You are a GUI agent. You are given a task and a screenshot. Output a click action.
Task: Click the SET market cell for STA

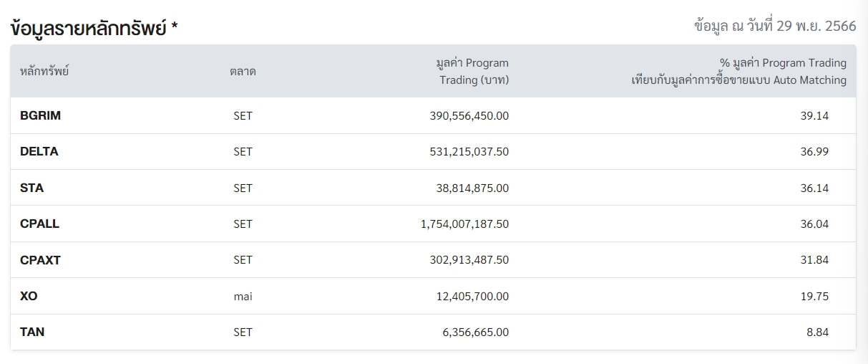[x=243, y=188]
